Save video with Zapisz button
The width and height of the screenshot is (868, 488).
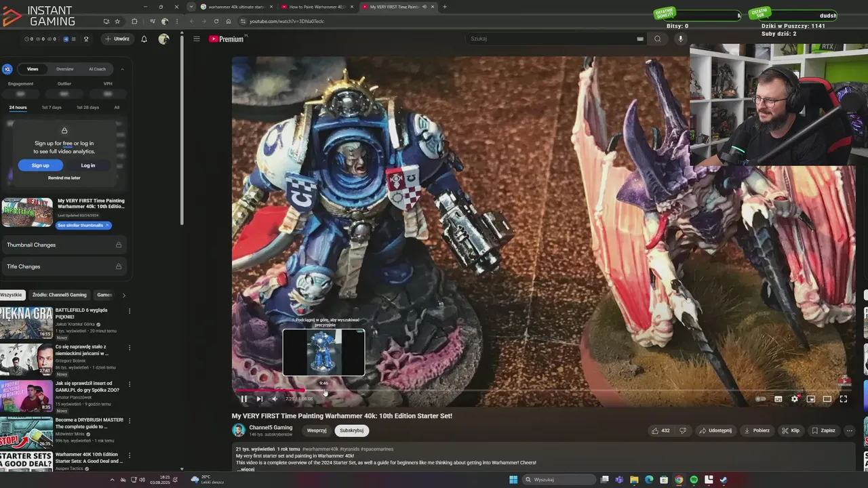(x=823, y=430)
